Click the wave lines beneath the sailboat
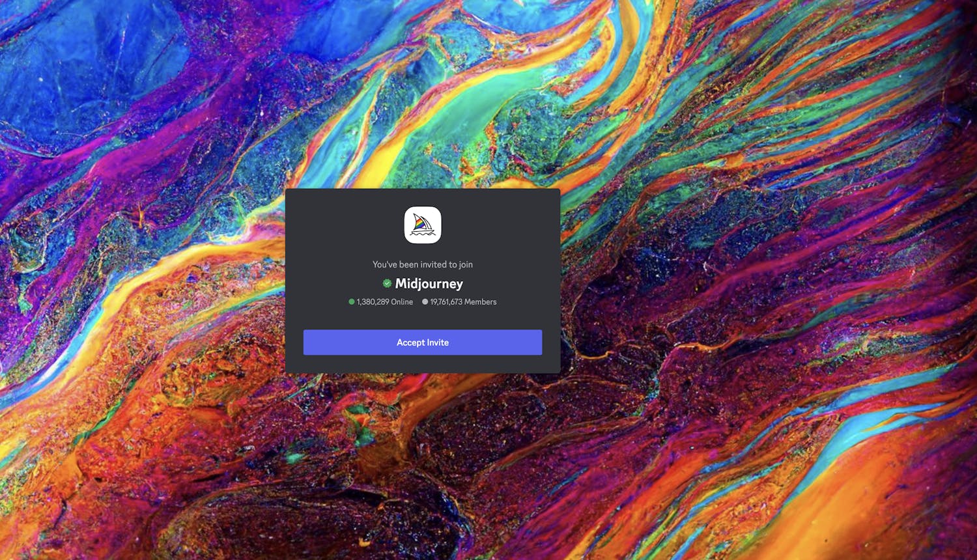 [423, 234]
